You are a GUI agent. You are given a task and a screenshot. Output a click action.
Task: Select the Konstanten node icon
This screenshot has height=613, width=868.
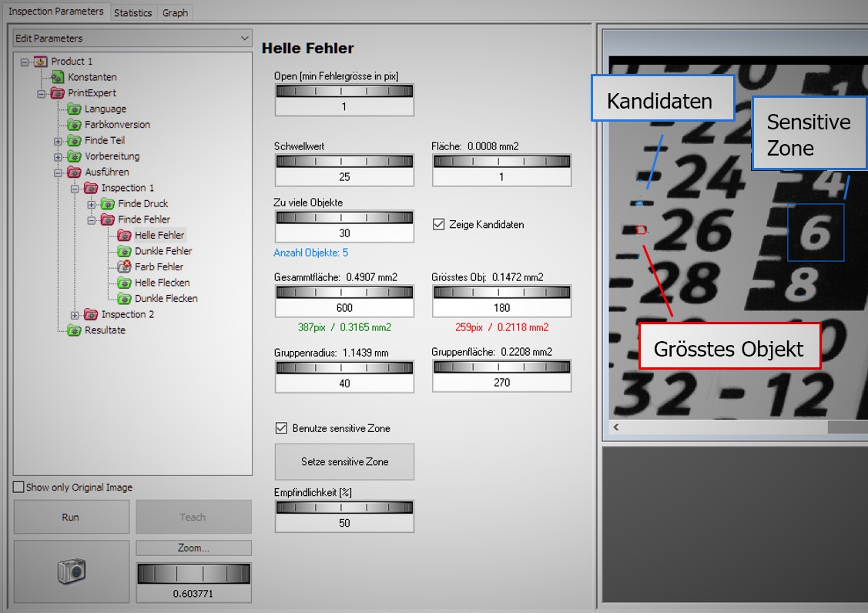pos(58,77)
